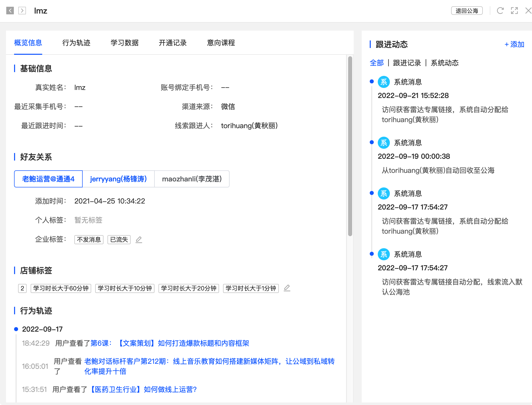Click the 2022-09-17 behavior timeline marker
This screenshot has height=405, width=532.
point(16,329)
